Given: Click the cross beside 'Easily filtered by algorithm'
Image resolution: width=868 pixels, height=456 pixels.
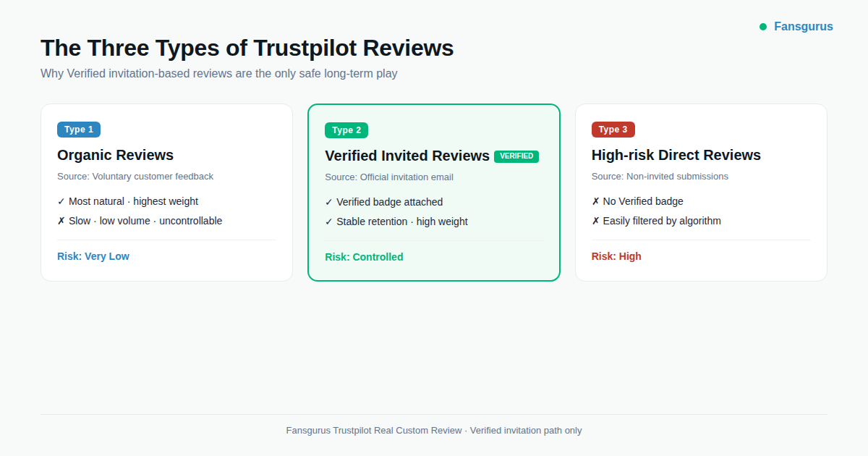Looking at the screenshot, I should (x=595, y=221).
